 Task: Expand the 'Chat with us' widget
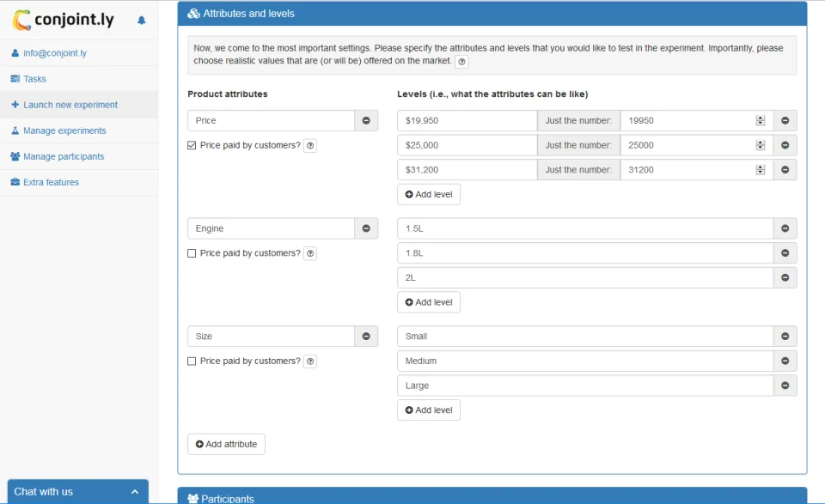pos(78,492)
